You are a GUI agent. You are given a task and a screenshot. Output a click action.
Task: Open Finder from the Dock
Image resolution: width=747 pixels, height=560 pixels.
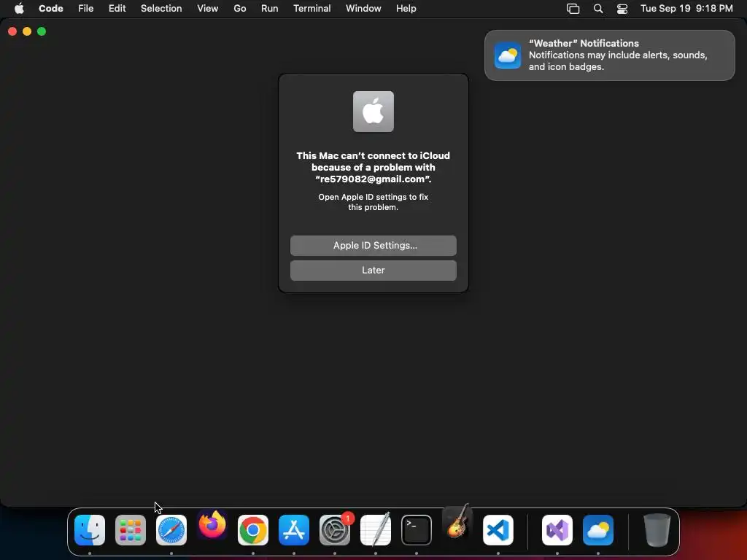[x=90, y=530]
